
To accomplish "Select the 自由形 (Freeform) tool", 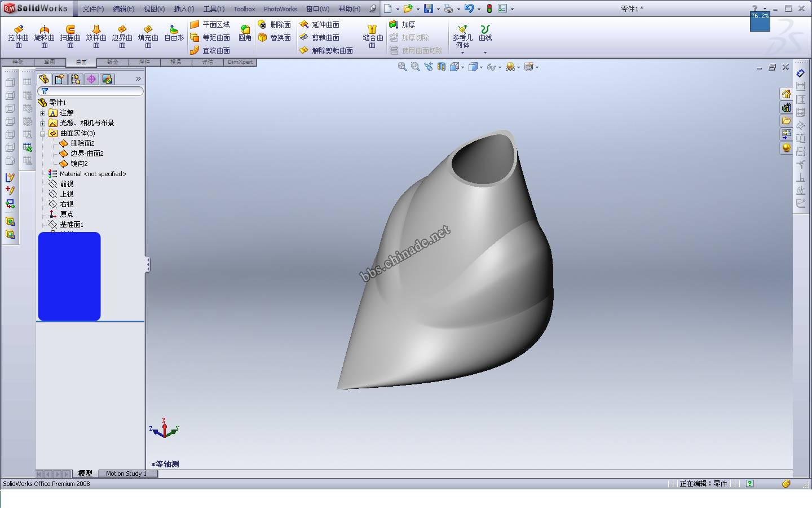I will pos(174,33).
